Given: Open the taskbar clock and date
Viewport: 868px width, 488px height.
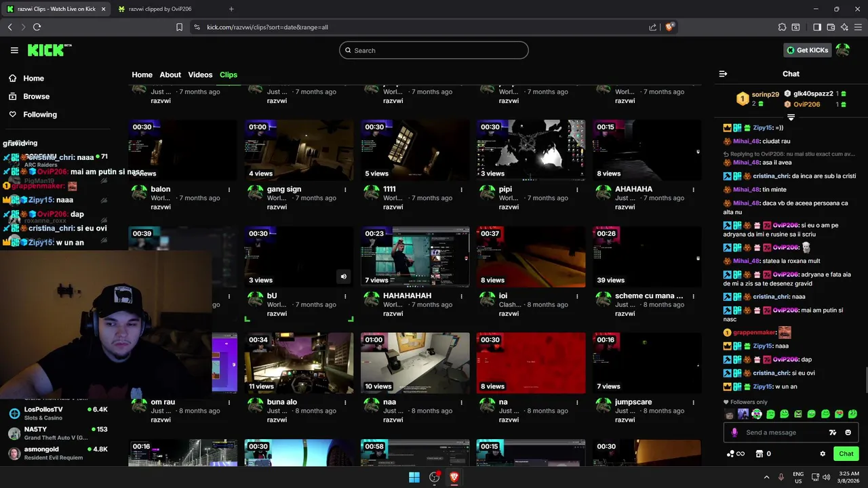Looking at the screenshot, I should [x=850, y=477].
